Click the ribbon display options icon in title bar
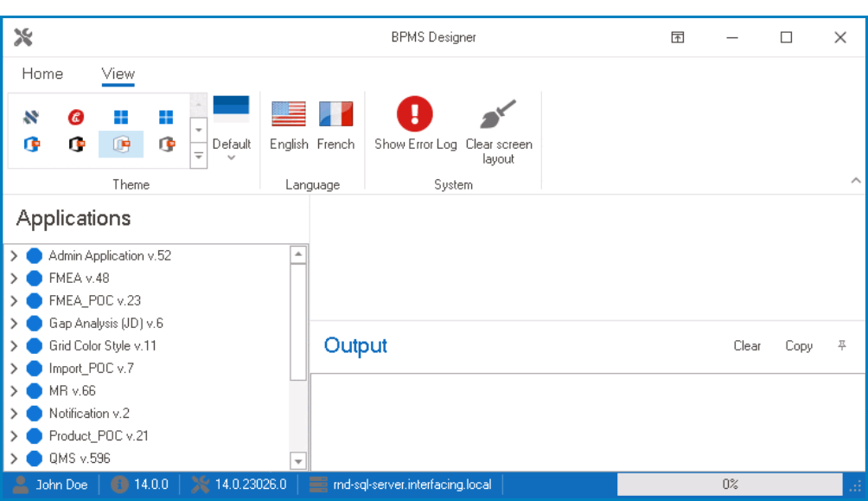Screen dimensions: 868x501 (x=678, y=37)
